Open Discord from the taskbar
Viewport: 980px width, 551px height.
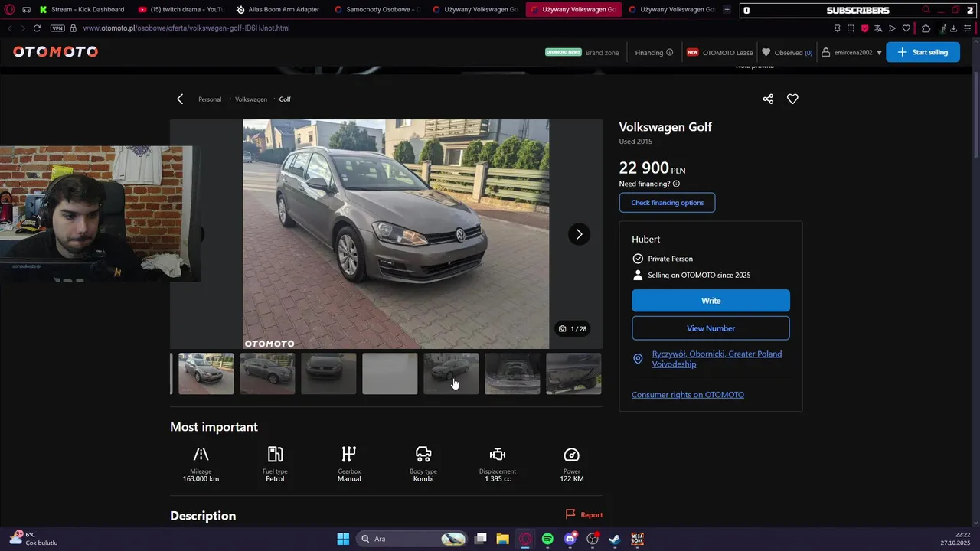570,539
